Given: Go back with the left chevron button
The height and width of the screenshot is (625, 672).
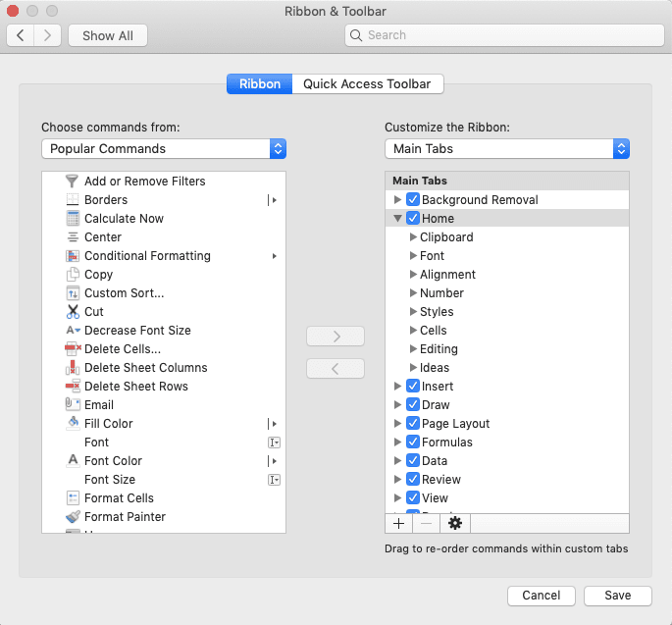Looking at the screenshot, I should (x=21, y=35).
